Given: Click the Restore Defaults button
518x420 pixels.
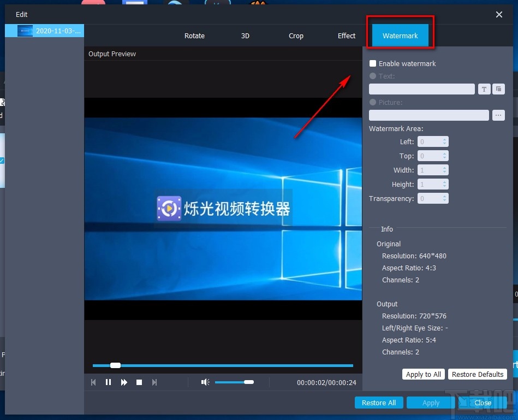Looking at the screenshot, I should 478,374.
